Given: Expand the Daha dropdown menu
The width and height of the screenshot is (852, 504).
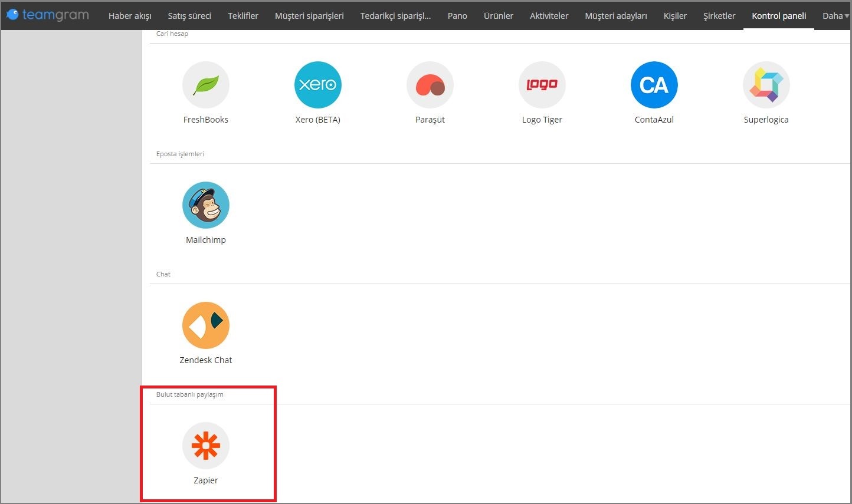Looking at the screenshot, I should (835, 16).
